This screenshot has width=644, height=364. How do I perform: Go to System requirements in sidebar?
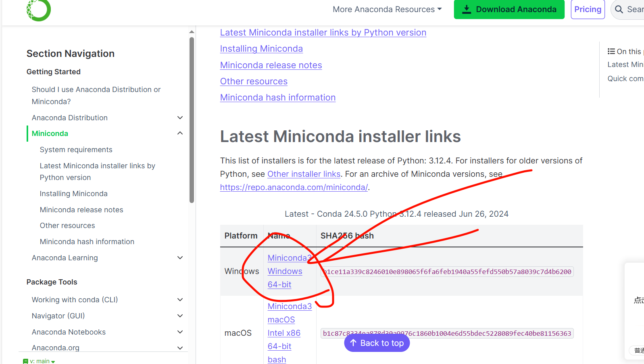point(76,149)
